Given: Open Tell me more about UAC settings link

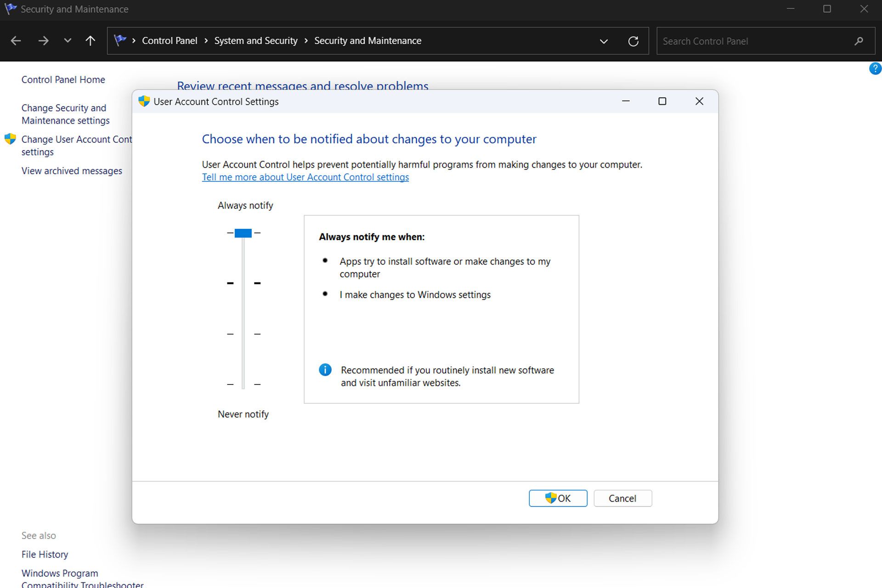Looking at the screenshot, I should 305,176.
